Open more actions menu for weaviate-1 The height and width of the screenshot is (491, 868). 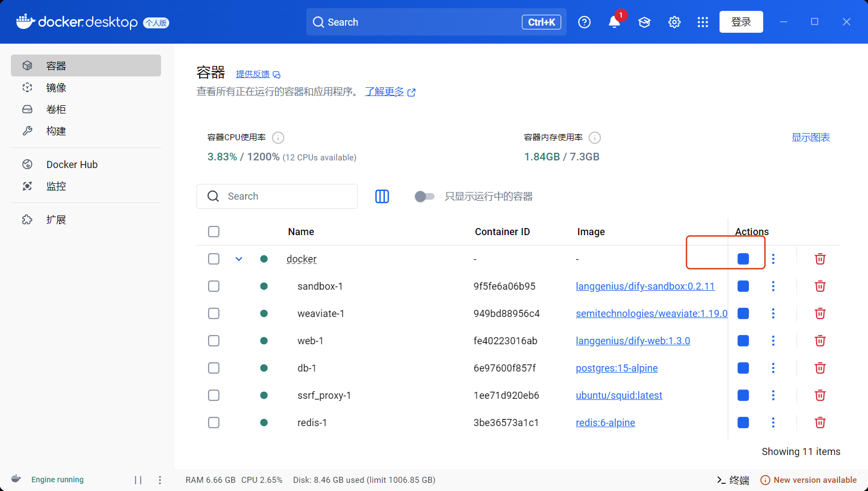pos(773,314)
